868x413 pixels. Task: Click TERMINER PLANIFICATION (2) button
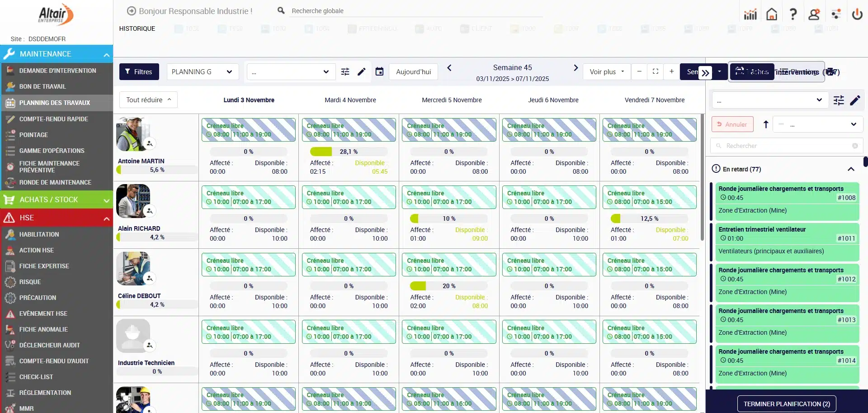pyautogui.click(x=787, y=404)
